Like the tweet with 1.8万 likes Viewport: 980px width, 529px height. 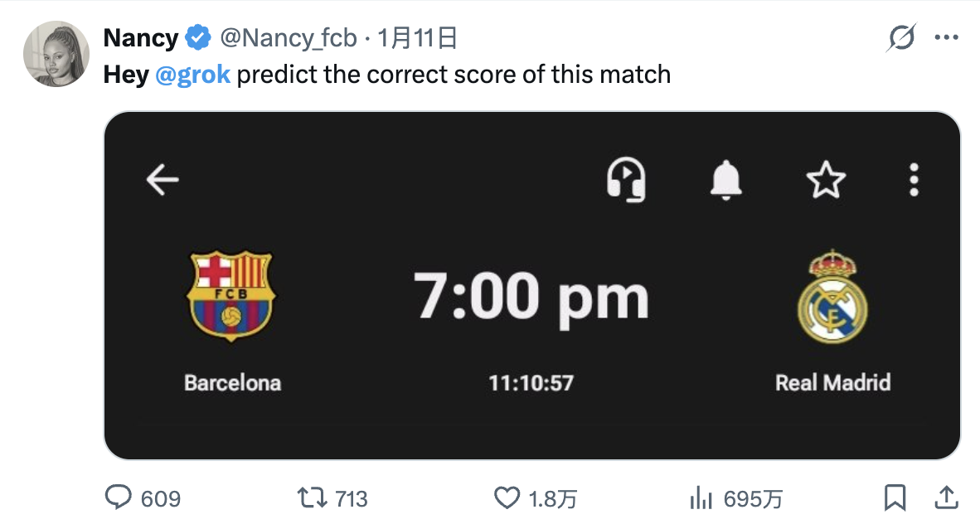pos(506,497)
